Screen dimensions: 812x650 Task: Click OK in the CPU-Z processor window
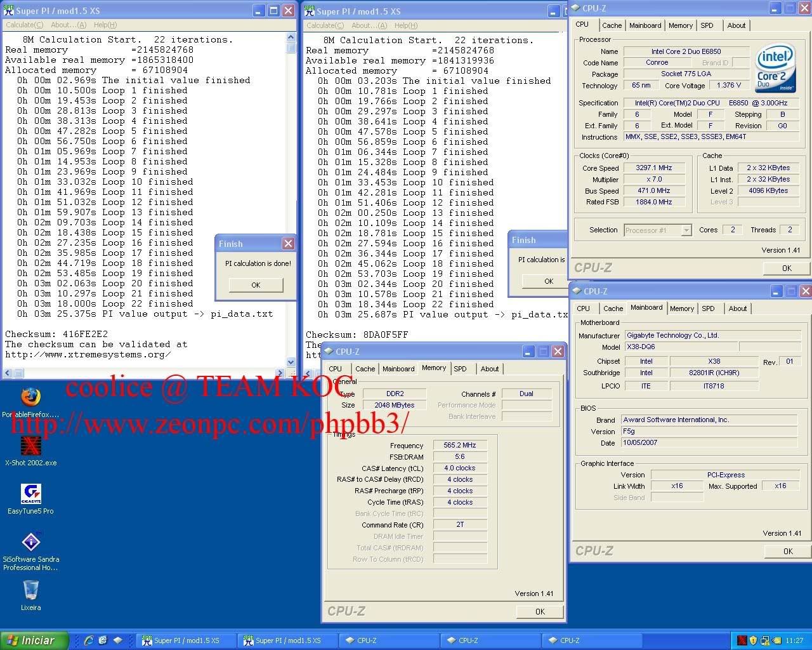[787, 268]
